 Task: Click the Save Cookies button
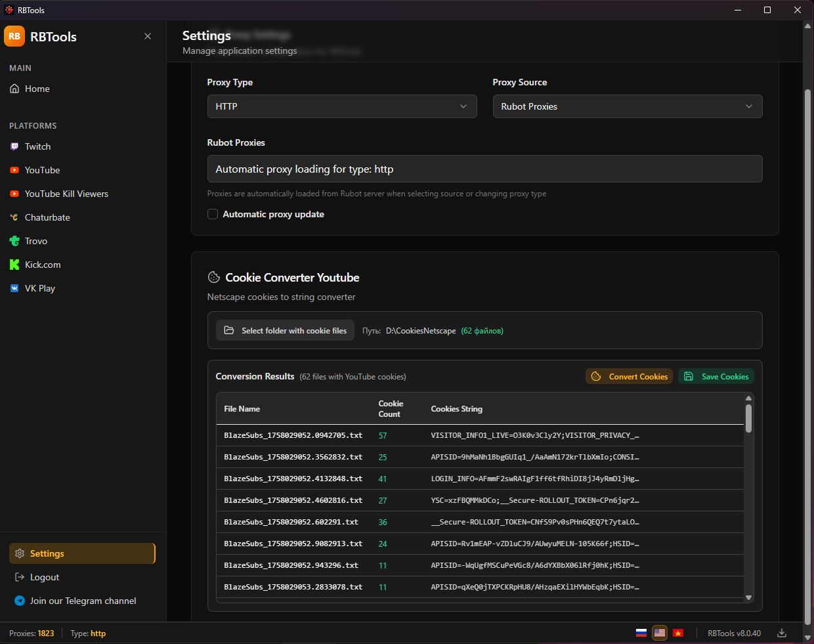716,376
